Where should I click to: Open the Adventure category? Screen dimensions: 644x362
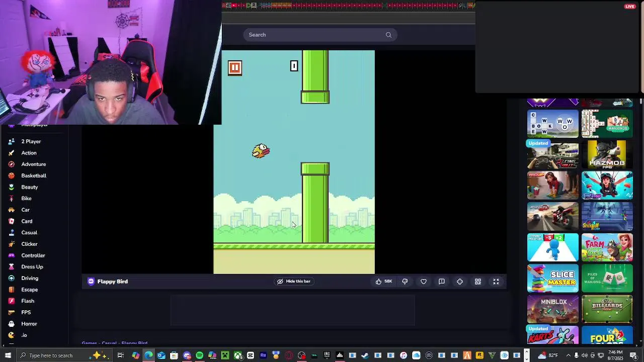tap(34, 164)
